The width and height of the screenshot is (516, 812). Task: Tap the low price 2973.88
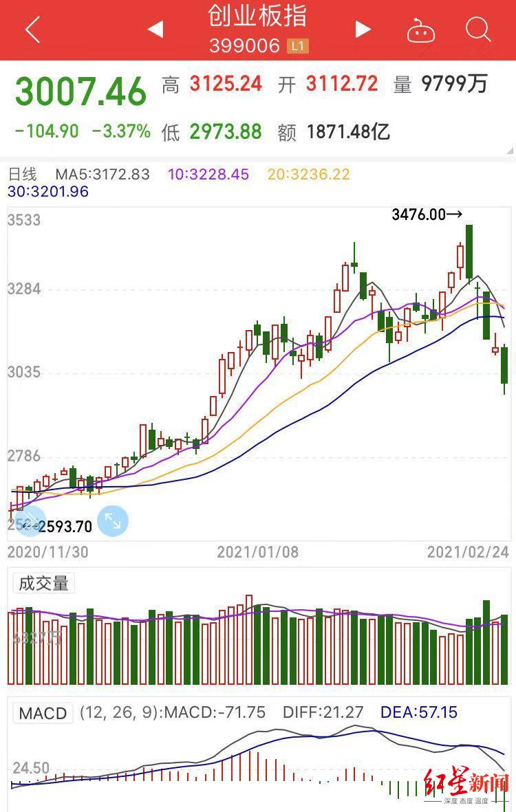point(226,132)
